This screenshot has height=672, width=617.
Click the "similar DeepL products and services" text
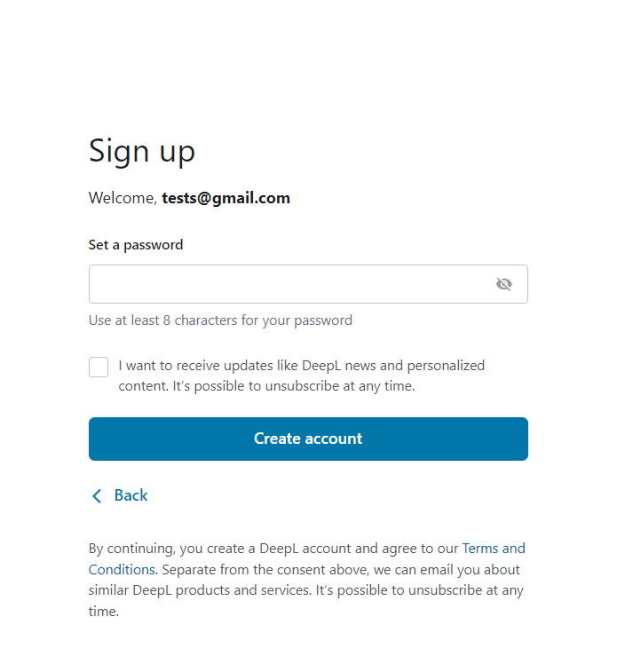point(201,590)
